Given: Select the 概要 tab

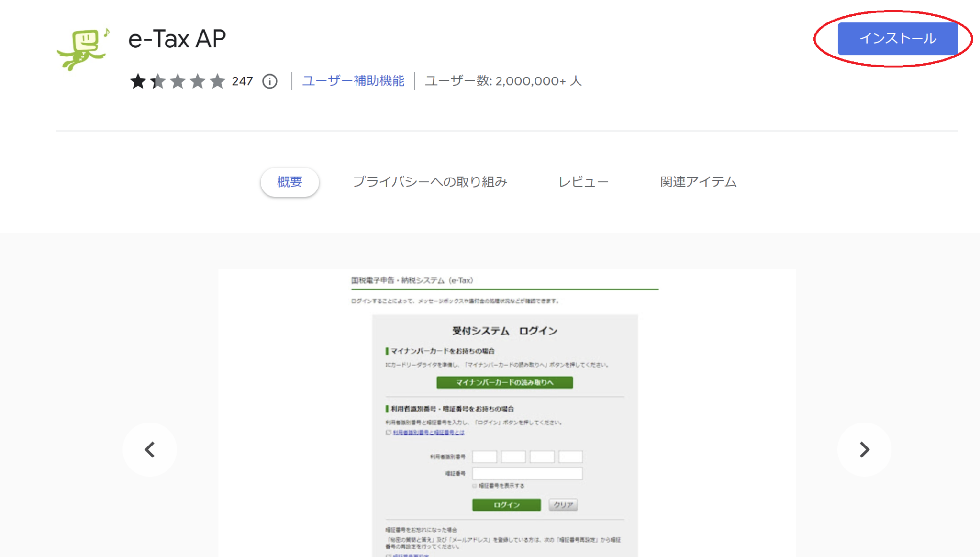Looking at the screenshot, I should point(289,182).
